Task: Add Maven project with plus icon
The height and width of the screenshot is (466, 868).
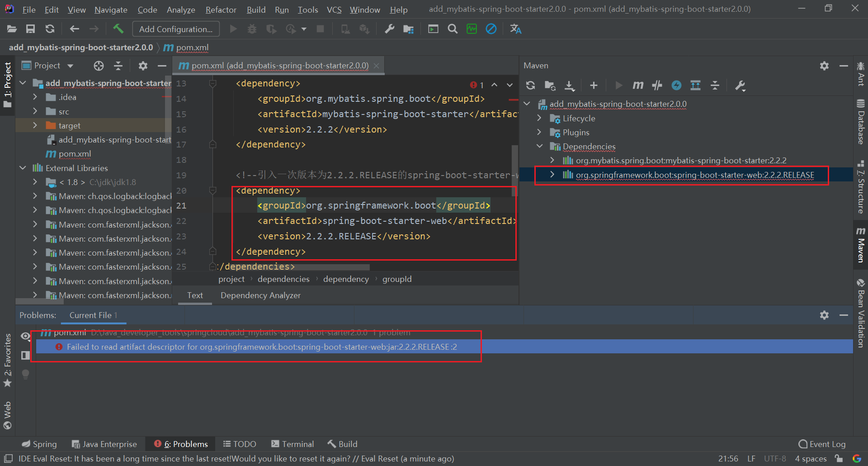Action: [594, 86]
